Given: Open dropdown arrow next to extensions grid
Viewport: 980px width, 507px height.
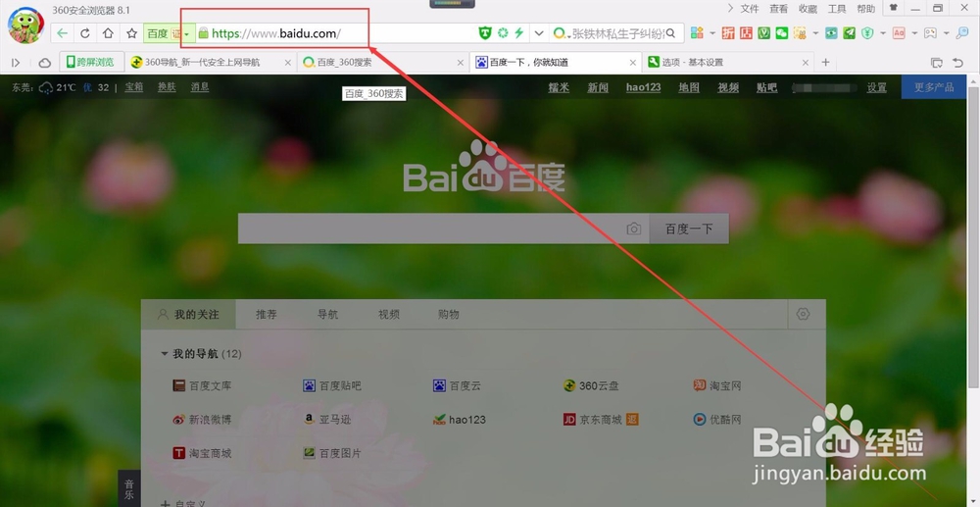Looking at the screenshot, I should click(x=711, y=33).
